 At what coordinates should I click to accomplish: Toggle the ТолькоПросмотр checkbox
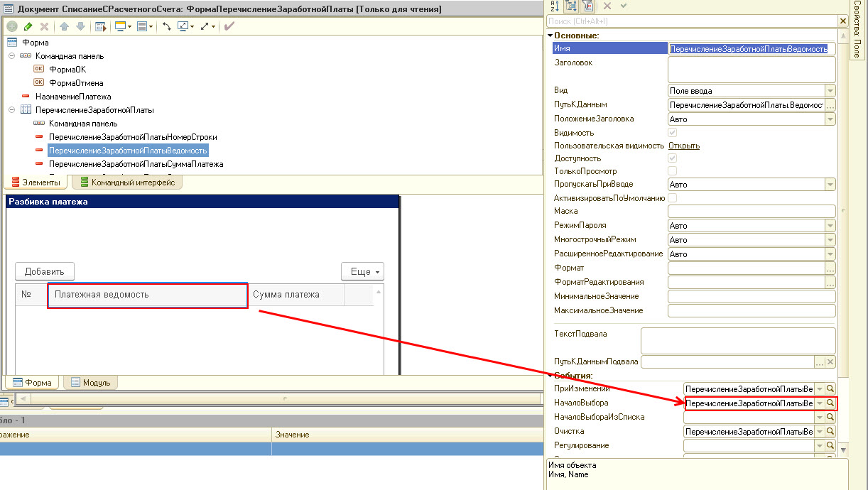(x=672, y=171)
